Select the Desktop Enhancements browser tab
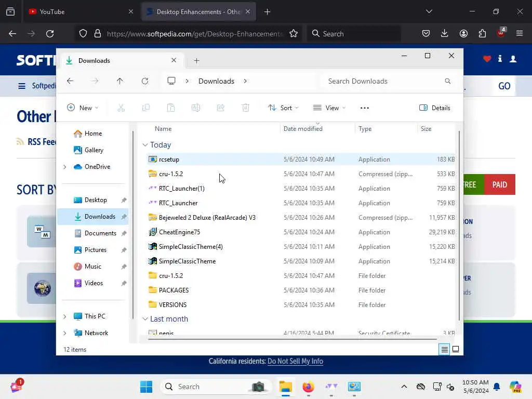The width and height of the screenshot is (532, 399). click(198, 12)
